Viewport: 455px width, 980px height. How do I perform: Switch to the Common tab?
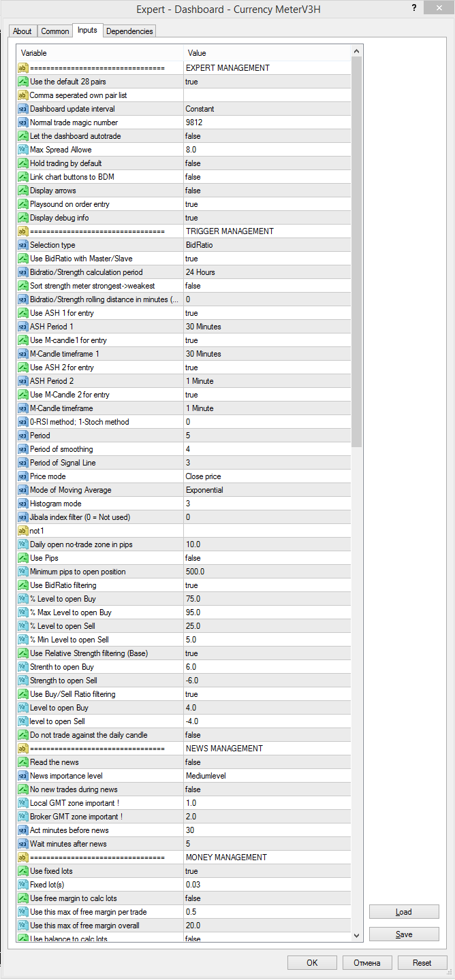tap(54, 31)
